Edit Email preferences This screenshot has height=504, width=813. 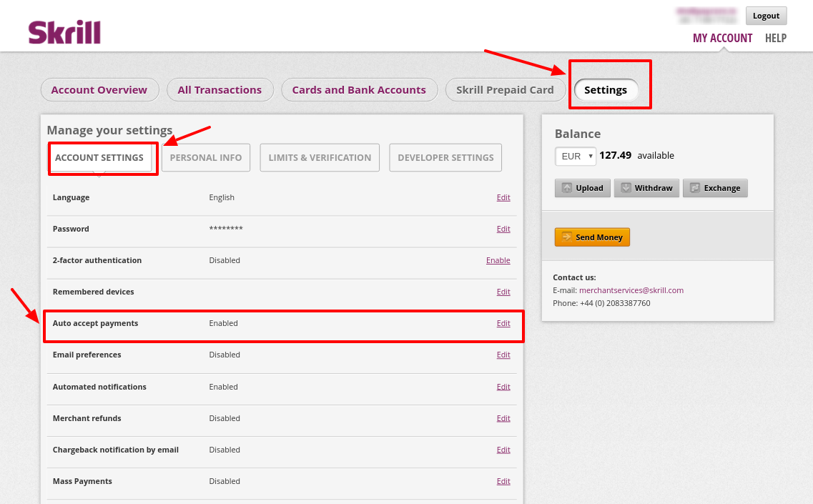tap(503, 355)
